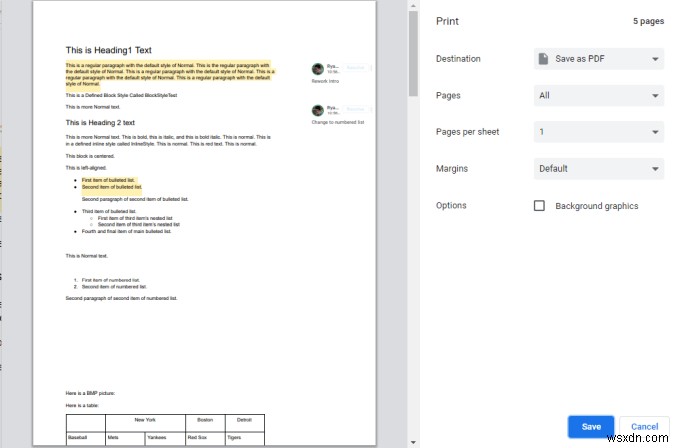Click 'Fourth and final item of main bulleted list'
Image resolution: width=680 pixels, height=448 pixels.
pyautogui.click(x=126, y=232)
